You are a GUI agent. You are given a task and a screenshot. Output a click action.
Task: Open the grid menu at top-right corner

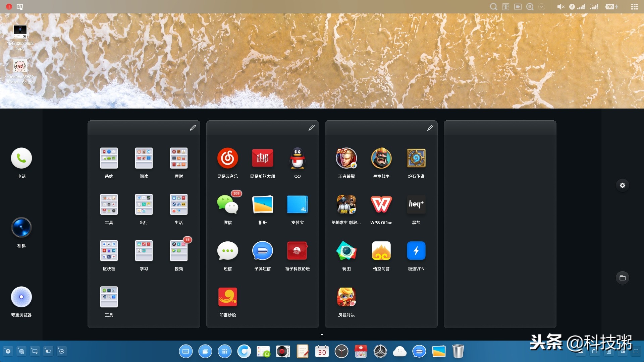point(634,7)
